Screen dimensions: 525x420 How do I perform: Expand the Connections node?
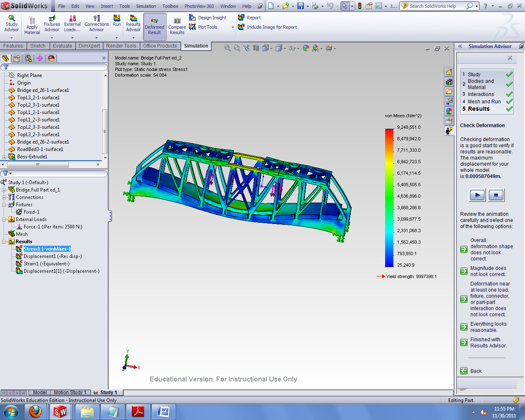point(4,197)
